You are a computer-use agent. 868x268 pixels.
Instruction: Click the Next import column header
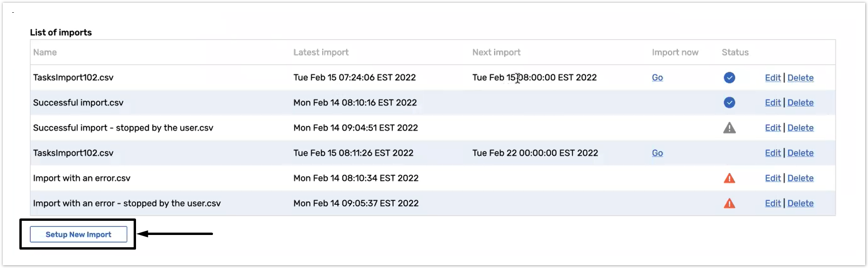496,52
